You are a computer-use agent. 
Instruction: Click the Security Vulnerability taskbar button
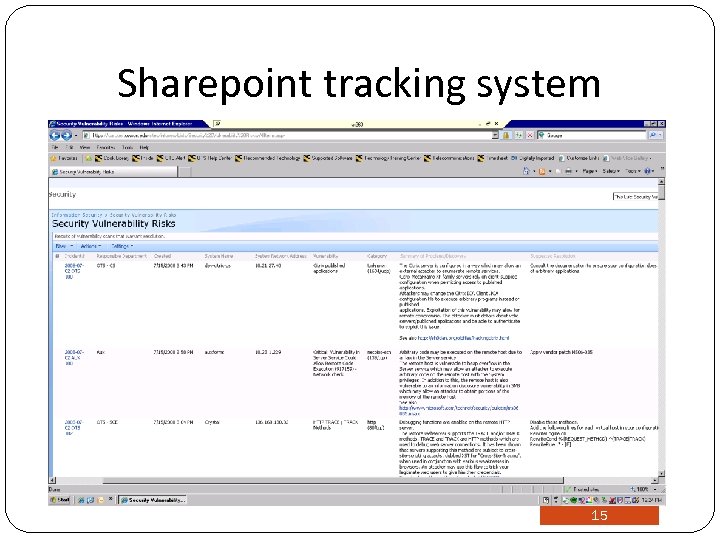(x=152, y=500)
